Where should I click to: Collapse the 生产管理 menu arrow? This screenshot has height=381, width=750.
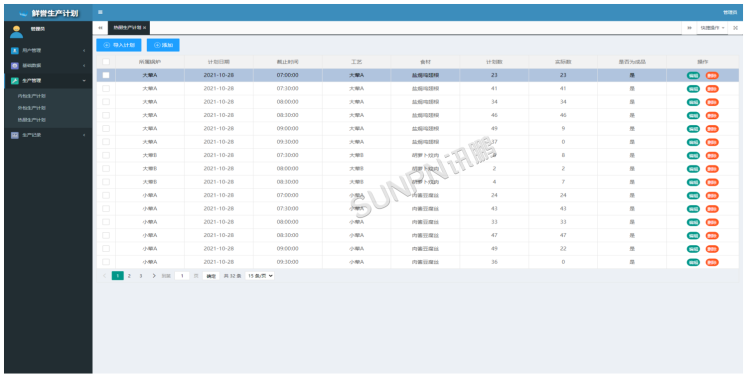point(84,81)
